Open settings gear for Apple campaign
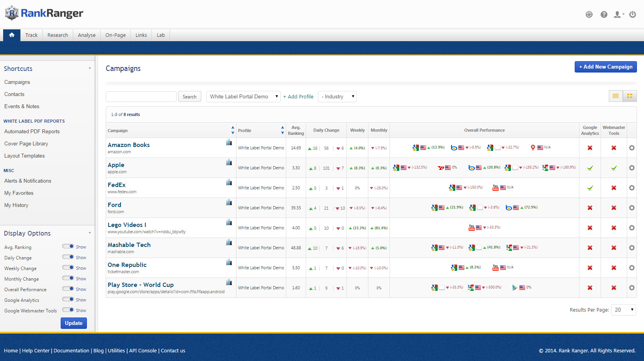Viewport: 644px width, 361px height. click(x=631, y=168)
